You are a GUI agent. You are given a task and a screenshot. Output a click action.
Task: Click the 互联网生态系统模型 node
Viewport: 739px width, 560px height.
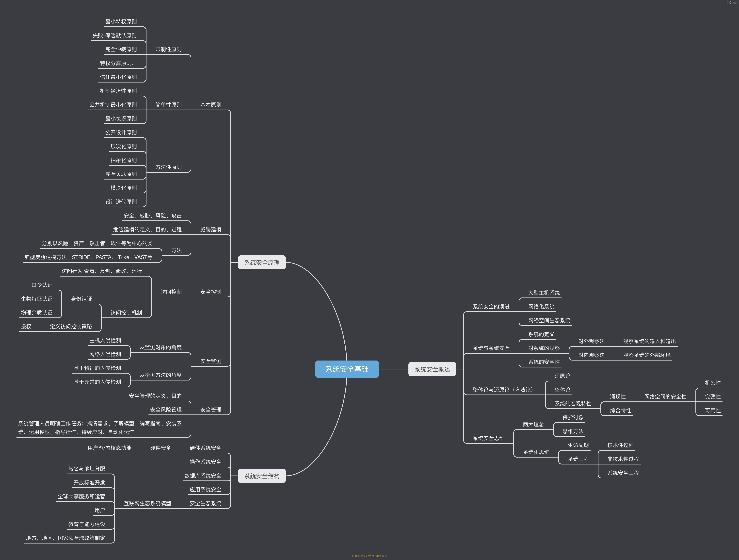[x=147, y=503]
